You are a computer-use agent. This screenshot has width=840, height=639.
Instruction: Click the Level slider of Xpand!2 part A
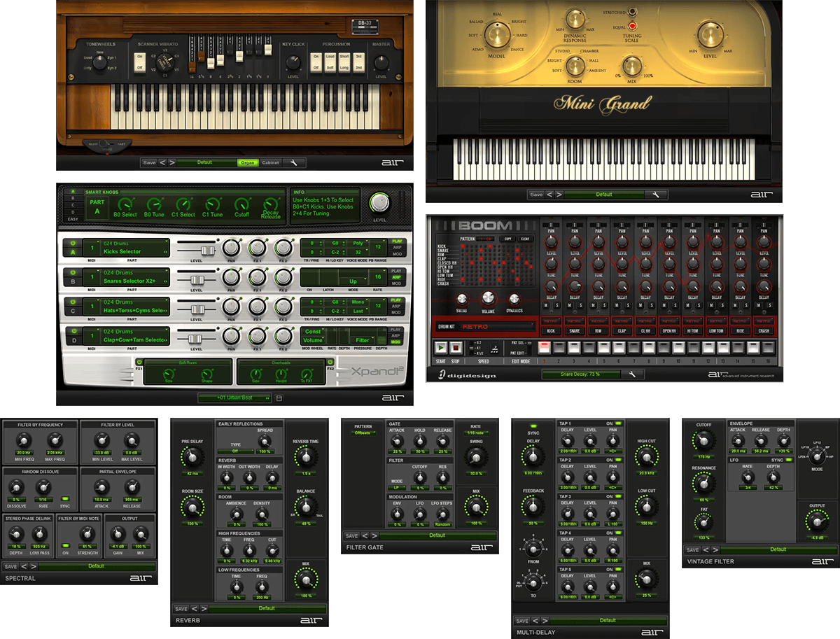(207, 250)
